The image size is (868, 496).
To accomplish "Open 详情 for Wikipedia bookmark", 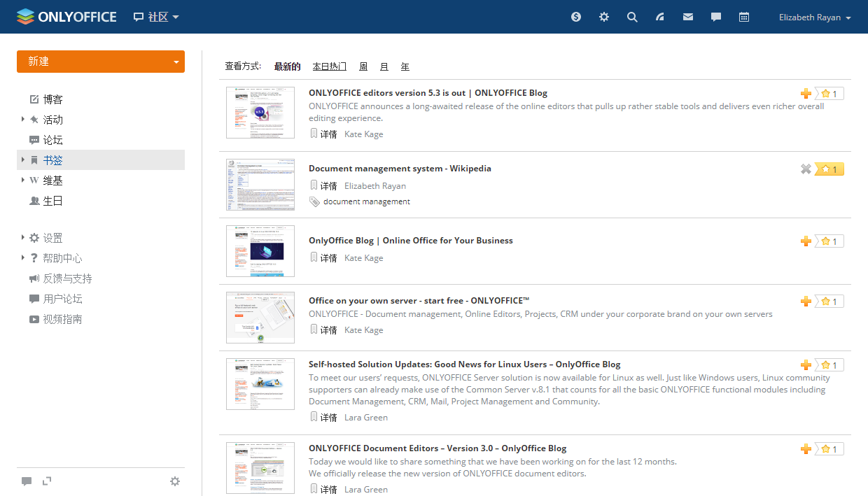I will coord(328,186).
